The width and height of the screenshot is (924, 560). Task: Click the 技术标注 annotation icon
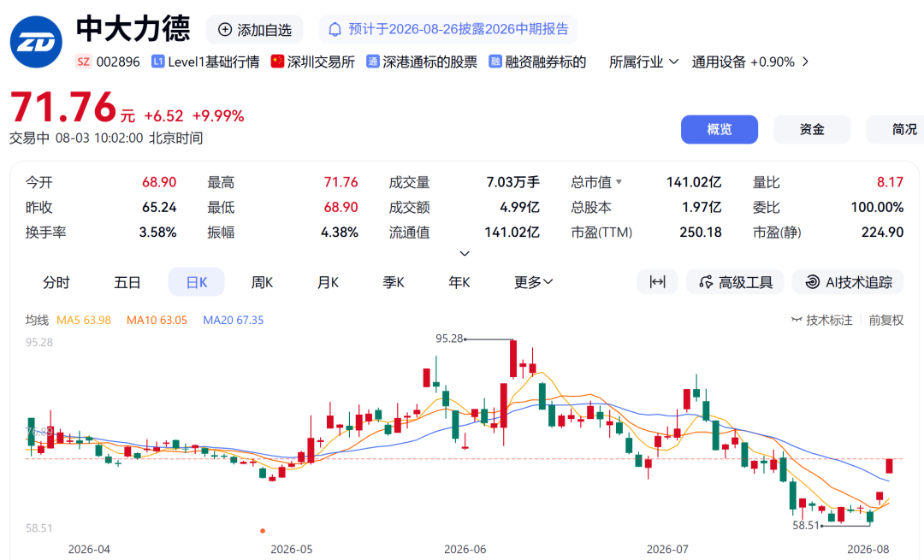(797, 320)
